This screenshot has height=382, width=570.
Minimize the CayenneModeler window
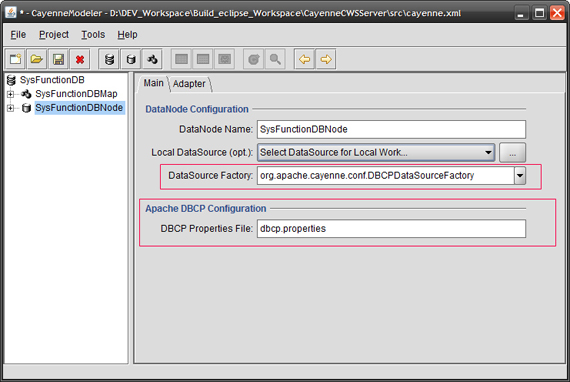(x=521, y=13)
